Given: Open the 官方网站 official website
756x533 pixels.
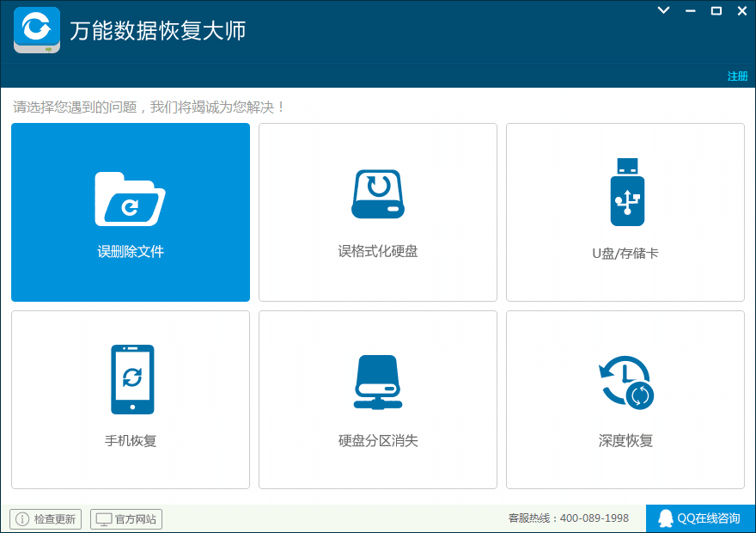Looking at the screenshot, I should click(125, 518).
